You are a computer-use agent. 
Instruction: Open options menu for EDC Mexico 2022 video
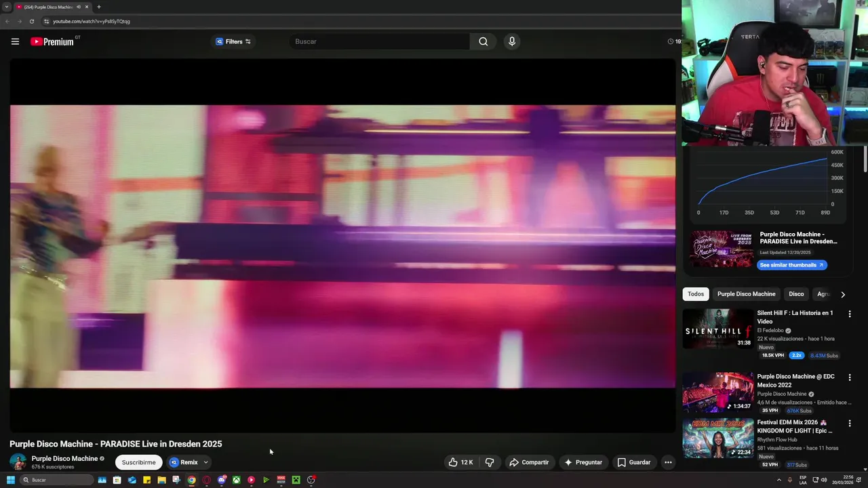850,377
